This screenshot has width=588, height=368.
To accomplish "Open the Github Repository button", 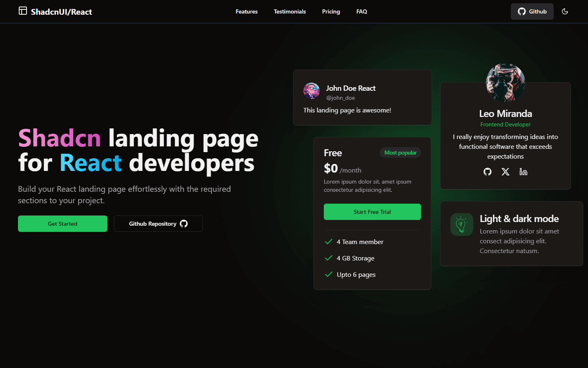I will (x=158, y=224).
